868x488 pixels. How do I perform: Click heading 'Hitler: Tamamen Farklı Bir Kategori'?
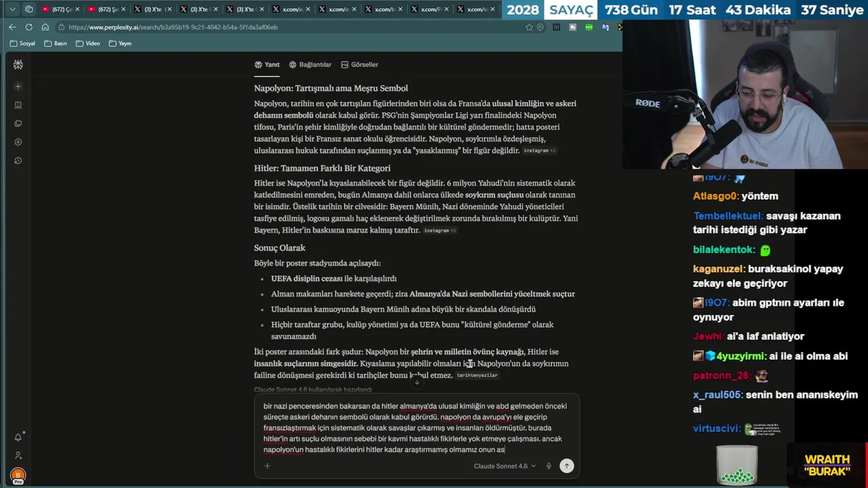pos(322,168)
